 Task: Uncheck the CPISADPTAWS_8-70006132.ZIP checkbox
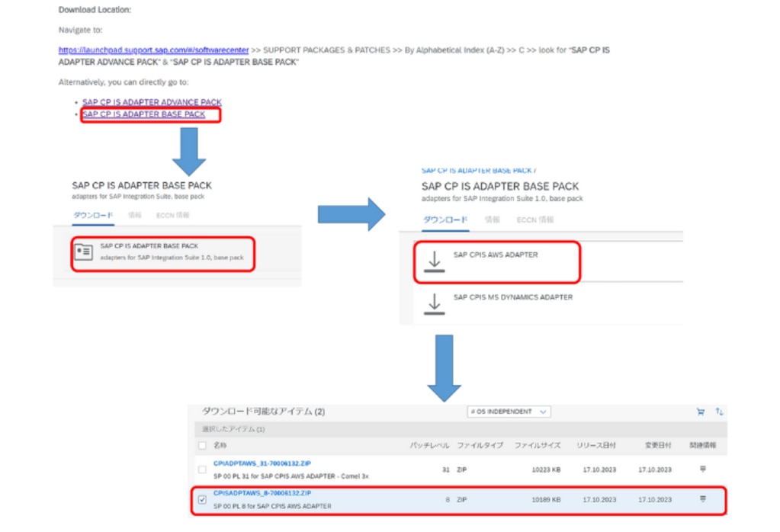click(x=202, y=500)
